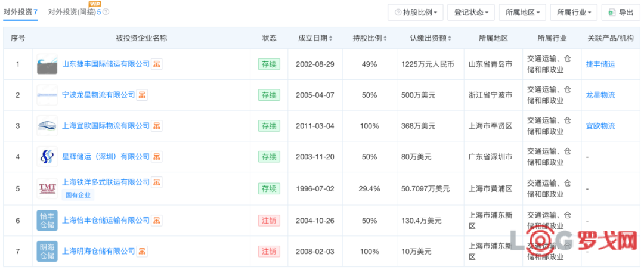Open the 登记状态 filter dropdown

(x=470, y=13)
